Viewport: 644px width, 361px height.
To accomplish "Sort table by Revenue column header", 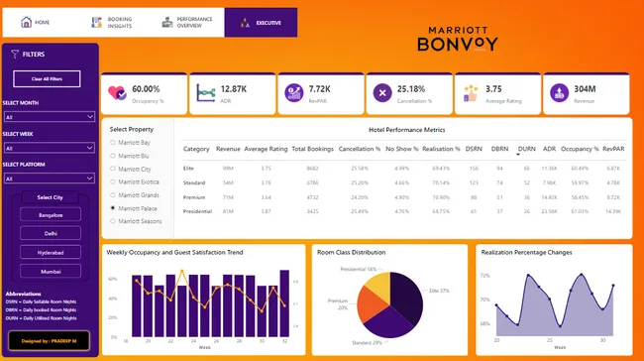I will (228, 149).
